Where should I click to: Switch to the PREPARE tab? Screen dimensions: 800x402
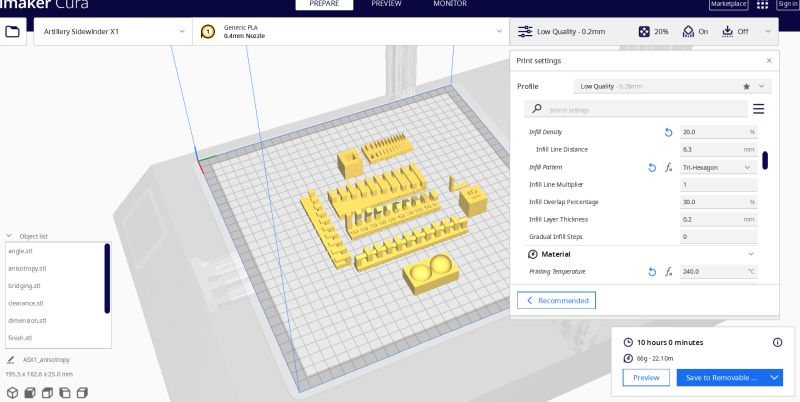[324, 4]
